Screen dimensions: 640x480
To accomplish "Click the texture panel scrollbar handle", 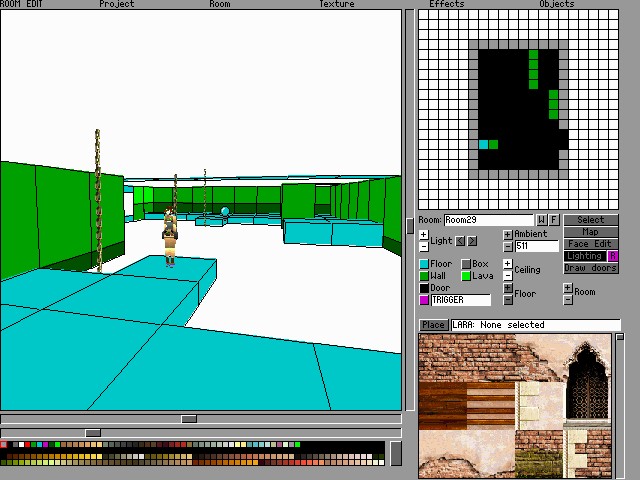I will (620, 337).
